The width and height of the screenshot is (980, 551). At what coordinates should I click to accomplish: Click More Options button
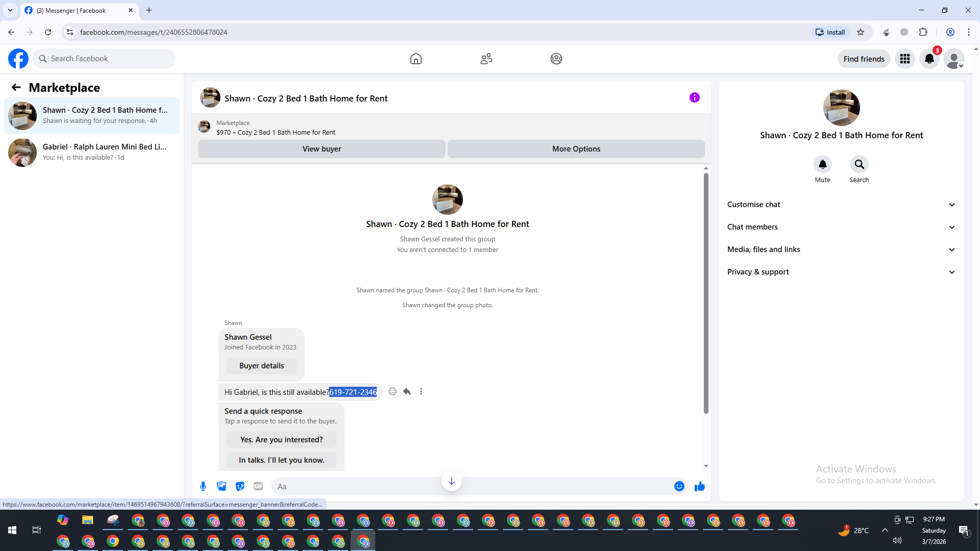(x=576, y=149)
